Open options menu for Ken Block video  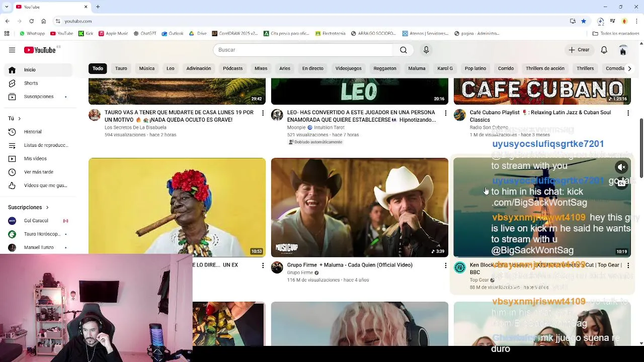coord(628,265)
